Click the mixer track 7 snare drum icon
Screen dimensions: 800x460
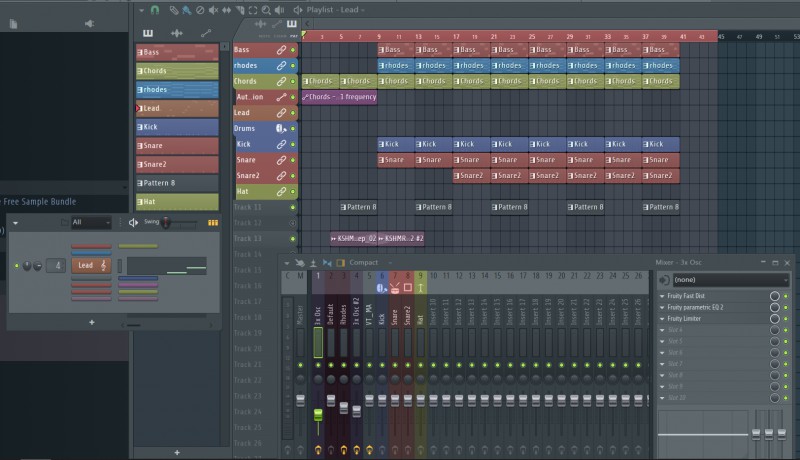[395, 288]
